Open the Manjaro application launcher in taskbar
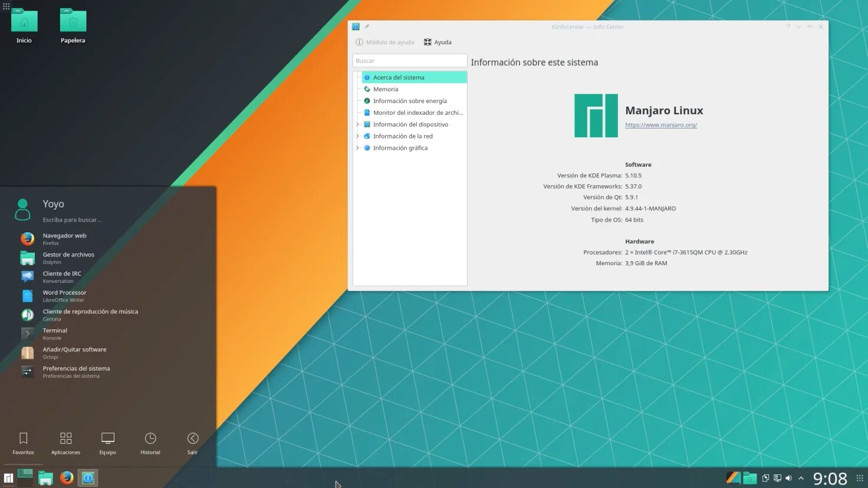The width and height of the screenshot is (868, 488). pyautogui.click(x=8, y=478)
